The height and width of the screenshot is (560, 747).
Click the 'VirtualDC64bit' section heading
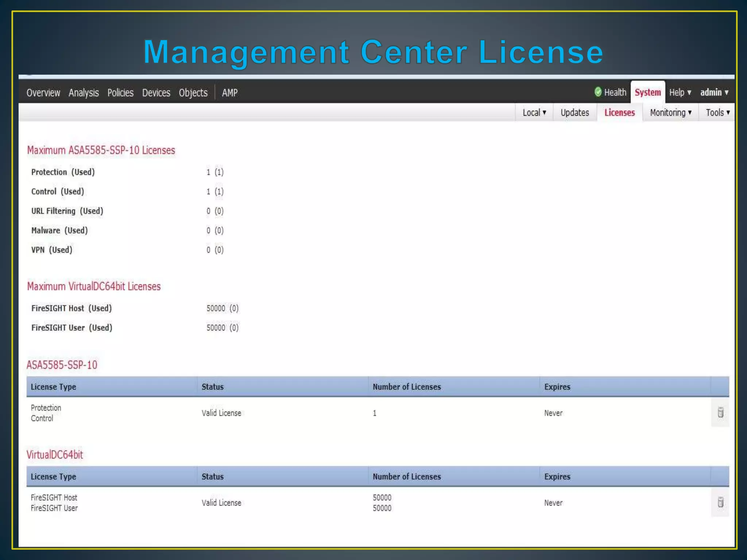point(55,455)
